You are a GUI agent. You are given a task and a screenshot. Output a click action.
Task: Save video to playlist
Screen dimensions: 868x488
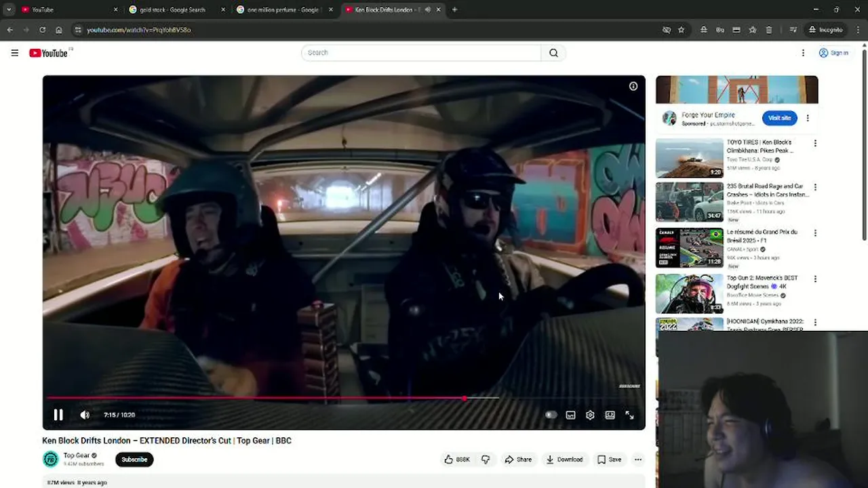point(609,460)
